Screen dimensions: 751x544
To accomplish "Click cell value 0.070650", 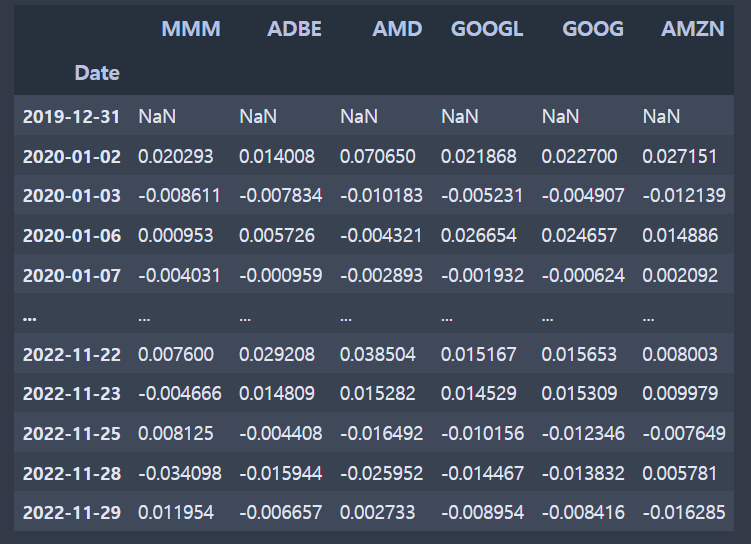I will (378, 157).
